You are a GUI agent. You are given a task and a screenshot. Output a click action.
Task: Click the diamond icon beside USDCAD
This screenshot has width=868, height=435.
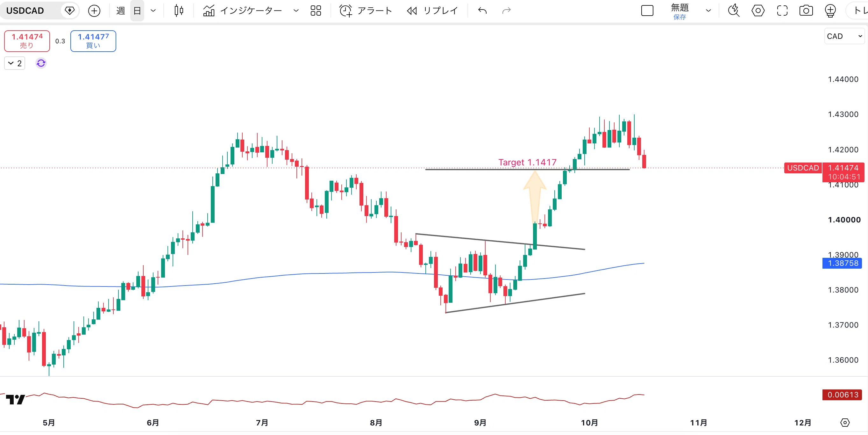coord(69,11)
